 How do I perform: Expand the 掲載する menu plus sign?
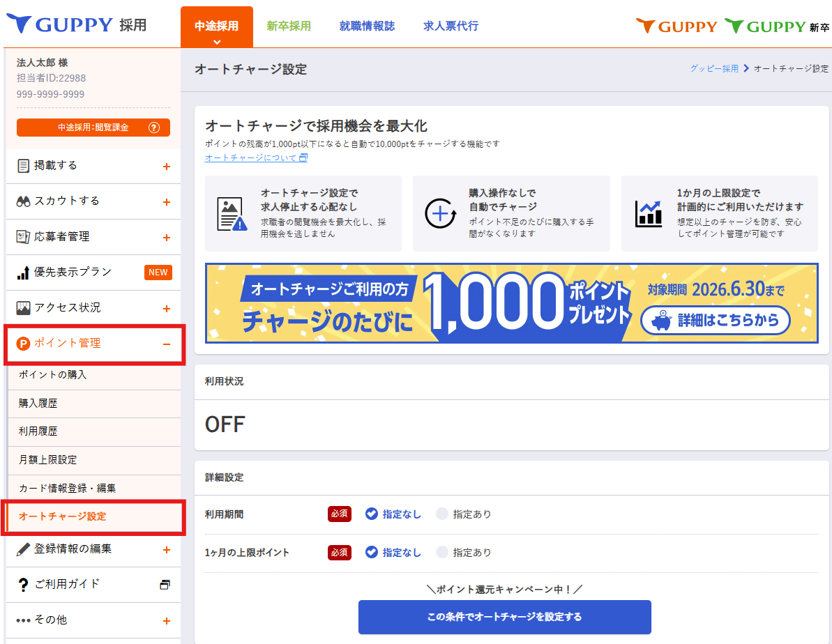(x=167, y=167)
